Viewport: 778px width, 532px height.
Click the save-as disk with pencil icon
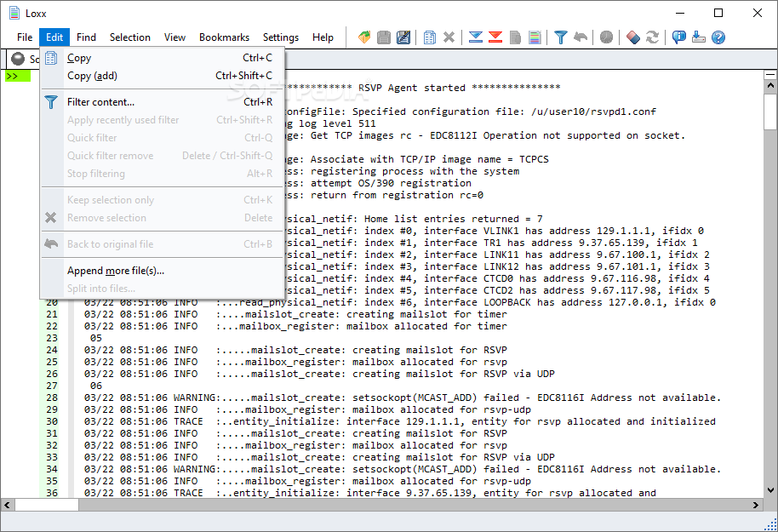point(403,37)
